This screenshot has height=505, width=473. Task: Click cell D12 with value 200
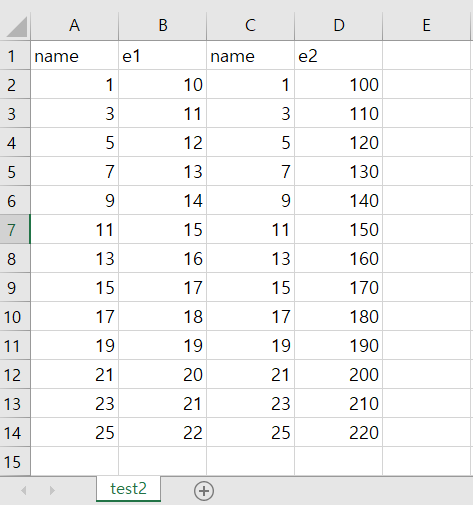pyautogui.click(x=338, y=374)
